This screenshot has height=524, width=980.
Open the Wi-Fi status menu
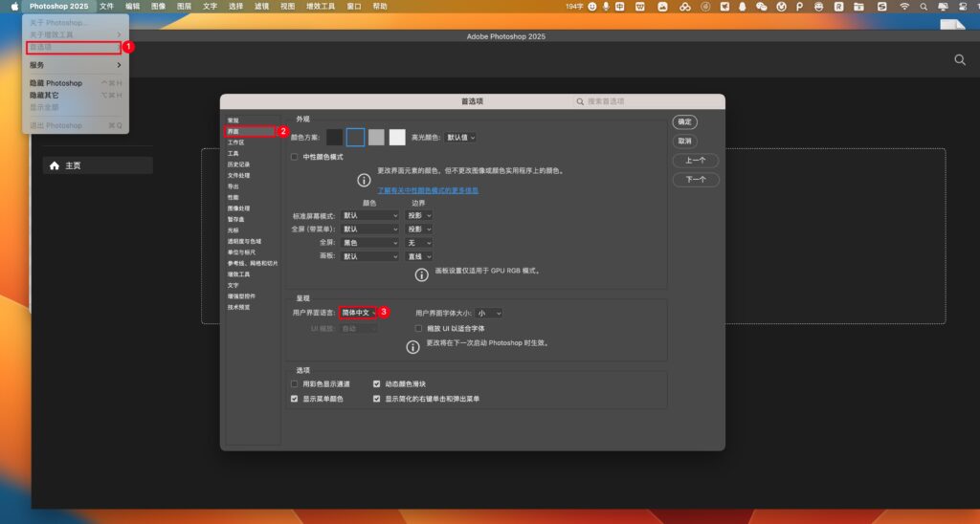[x=904, y=7]
